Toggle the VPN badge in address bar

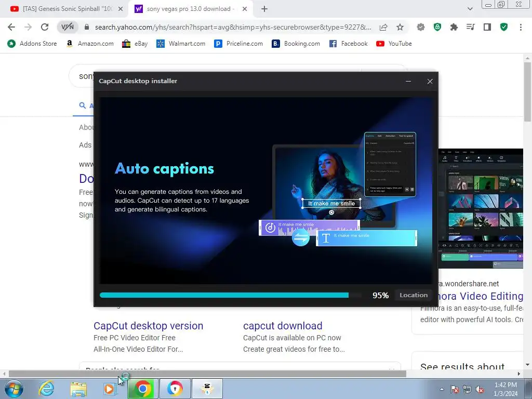pyautogui.click(x=67, y=27)
